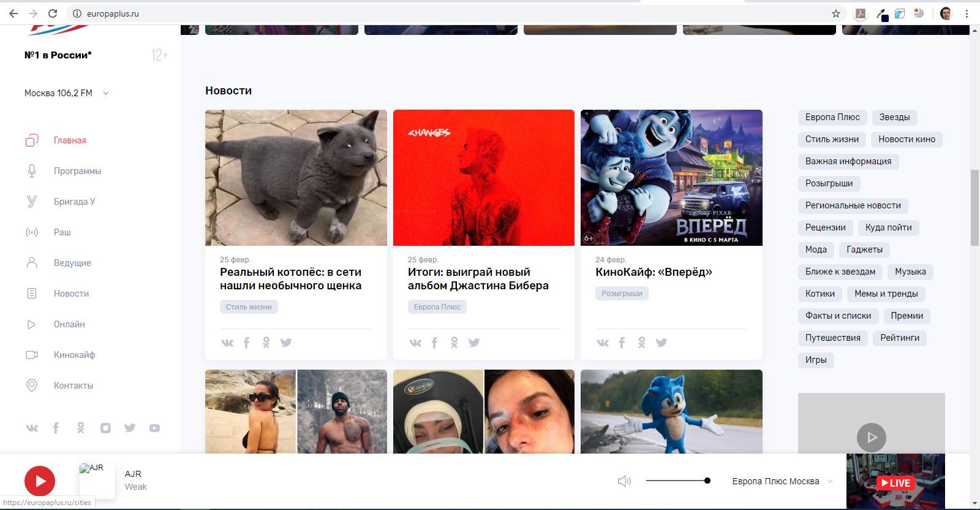Click Розыгрыши tag under Вперёд article

tap(622, 294)
